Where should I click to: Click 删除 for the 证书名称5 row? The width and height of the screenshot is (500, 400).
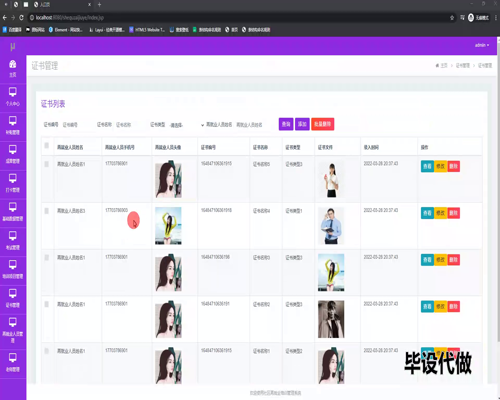tap(453, 166)
